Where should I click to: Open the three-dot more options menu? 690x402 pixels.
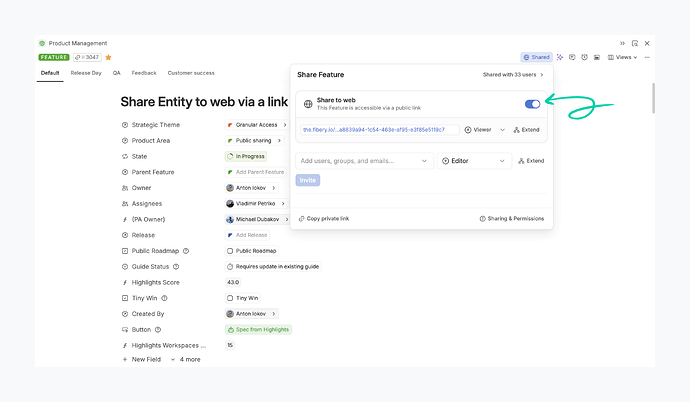pos(647,57)
